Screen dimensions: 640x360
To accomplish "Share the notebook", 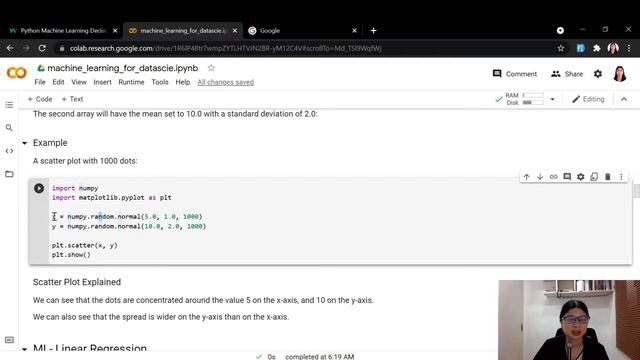I will [x=567, y=74].
